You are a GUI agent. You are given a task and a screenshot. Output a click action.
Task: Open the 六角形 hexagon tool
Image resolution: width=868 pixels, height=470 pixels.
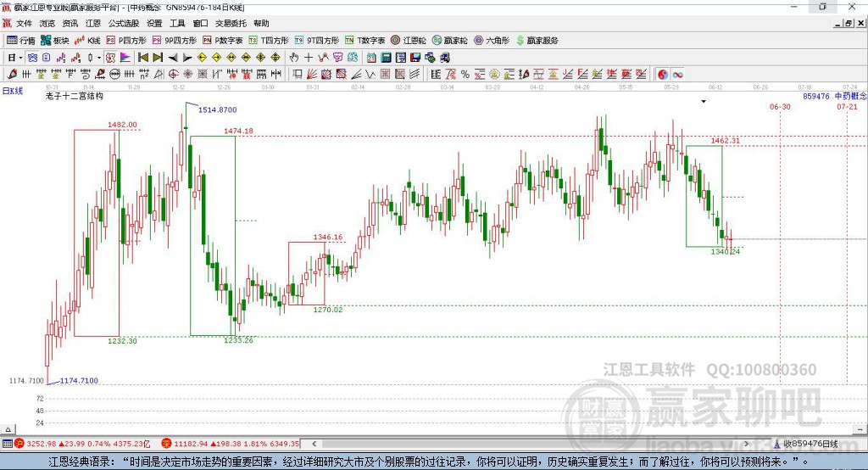492,41
